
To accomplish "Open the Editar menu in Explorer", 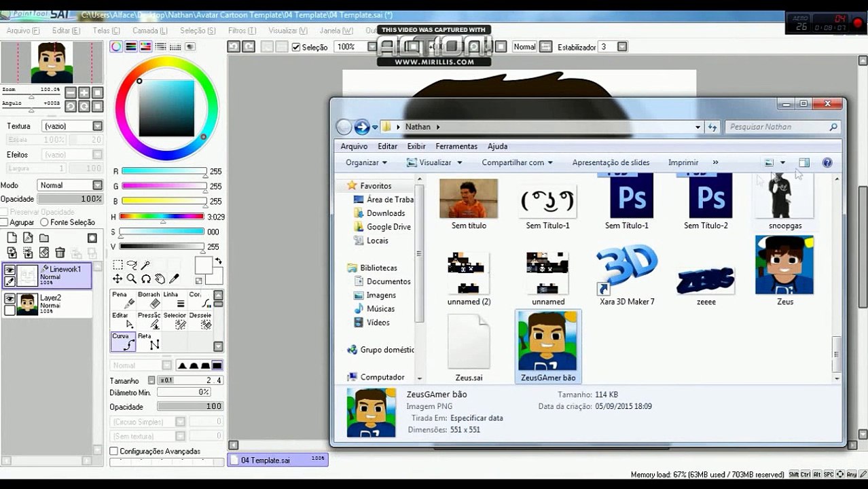I will 388,146.
